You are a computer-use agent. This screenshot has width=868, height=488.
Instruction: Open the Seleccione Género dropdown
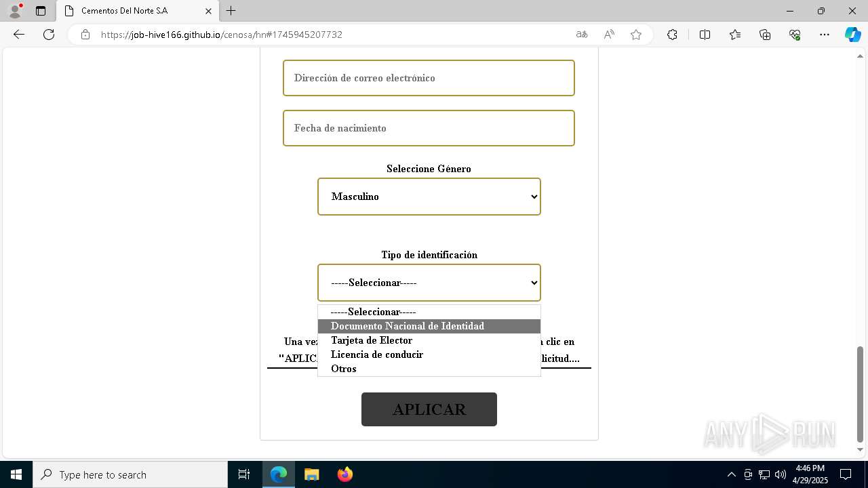click(x=429, y=197)
